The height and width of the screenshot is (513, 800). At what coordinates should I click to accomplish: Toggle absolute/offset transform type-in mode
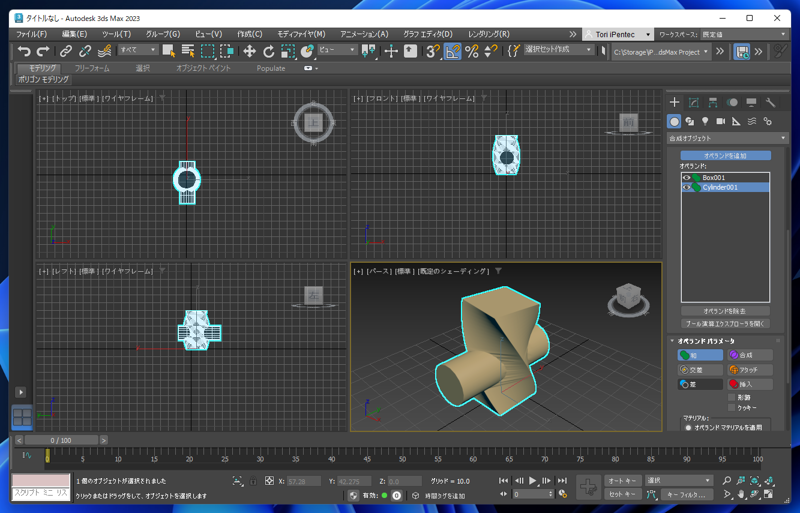click(x=269, y=481)
